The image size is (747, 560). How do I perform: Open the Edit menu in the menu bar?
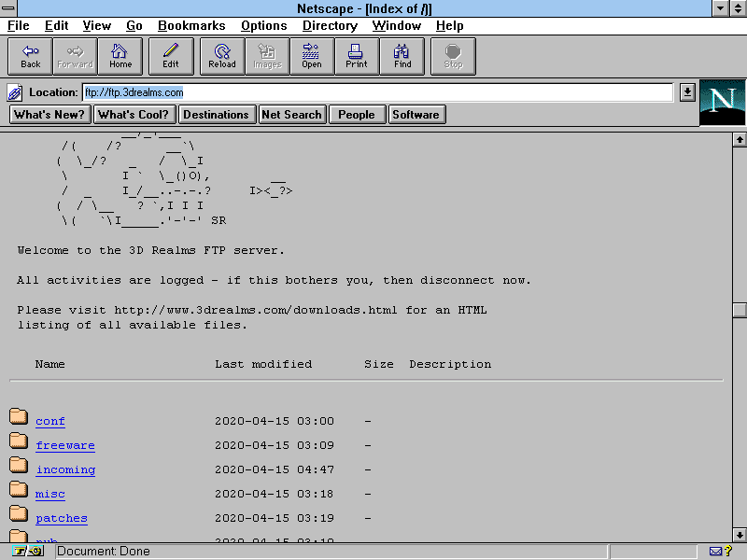click(56, 26)
